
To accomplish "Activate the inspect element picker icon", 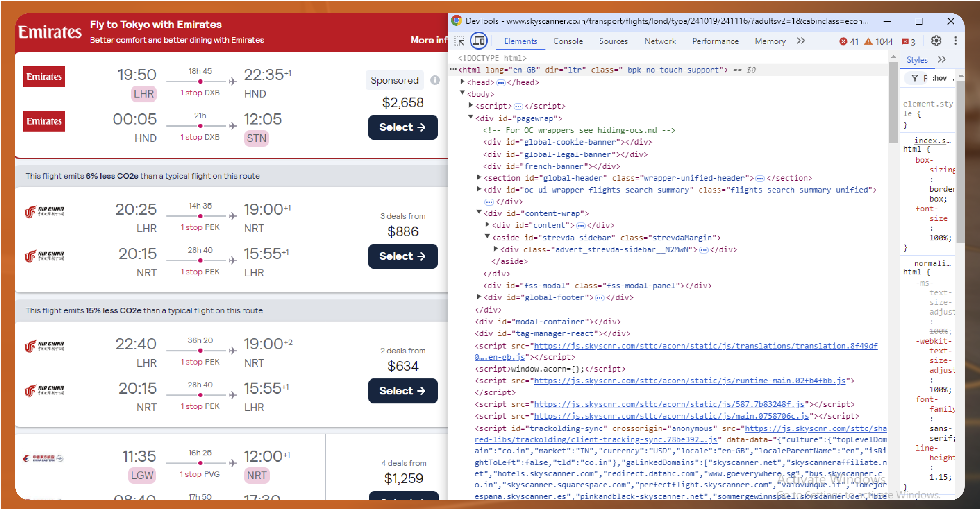I will click(x=460, y=41).
